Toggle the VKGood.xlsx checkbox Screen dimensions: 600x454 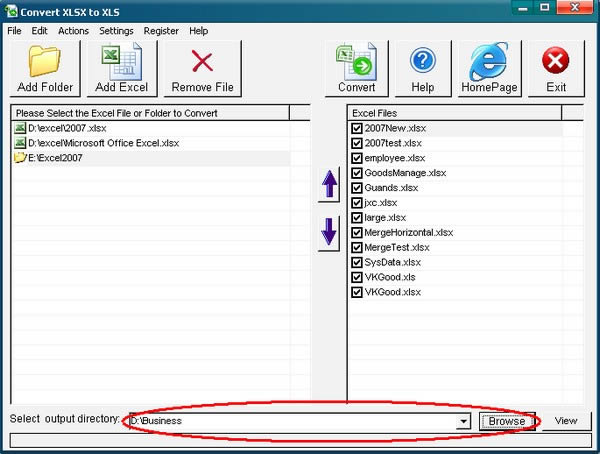click(357, 292)
